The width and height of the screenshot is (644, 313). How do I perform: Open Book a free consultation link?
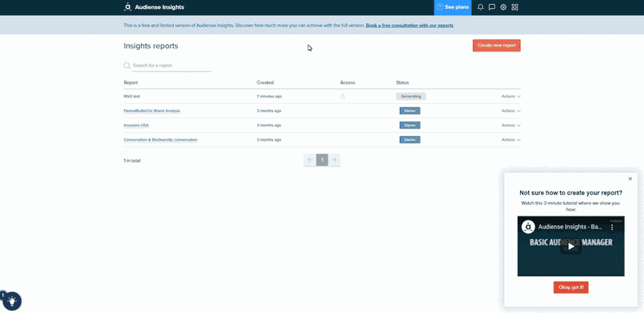[x=410, y=26]
